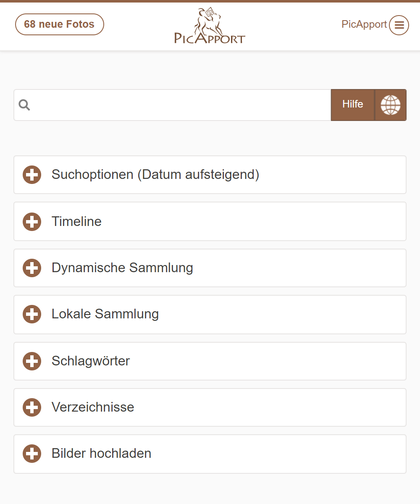420x504 pixels.
Task: Focus the photo search input field
Action: pyautogui.click(x=181, y=105)
